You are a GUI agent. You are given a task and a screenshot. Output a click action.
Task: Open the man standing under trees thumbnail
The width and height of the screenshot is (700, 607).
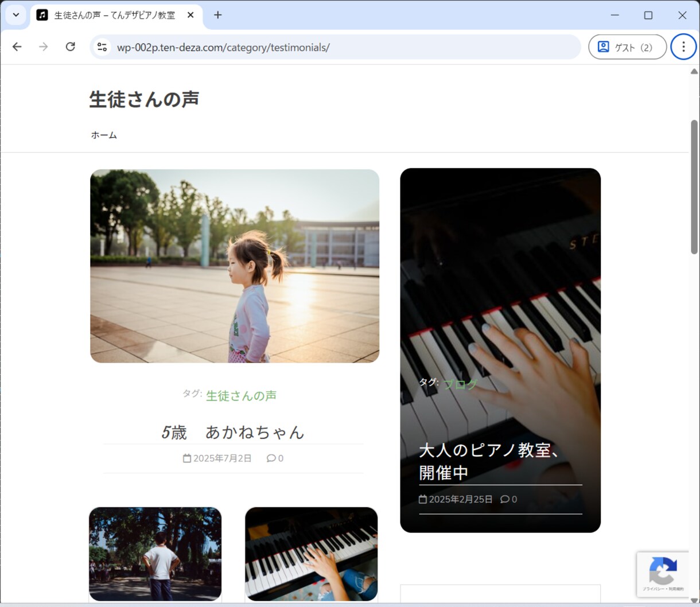155,554
